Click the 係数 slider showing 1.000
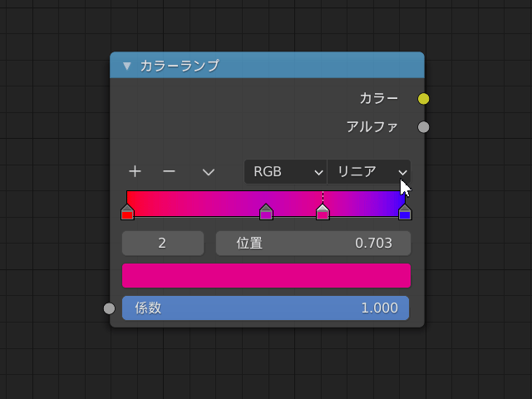 [266, 308]
